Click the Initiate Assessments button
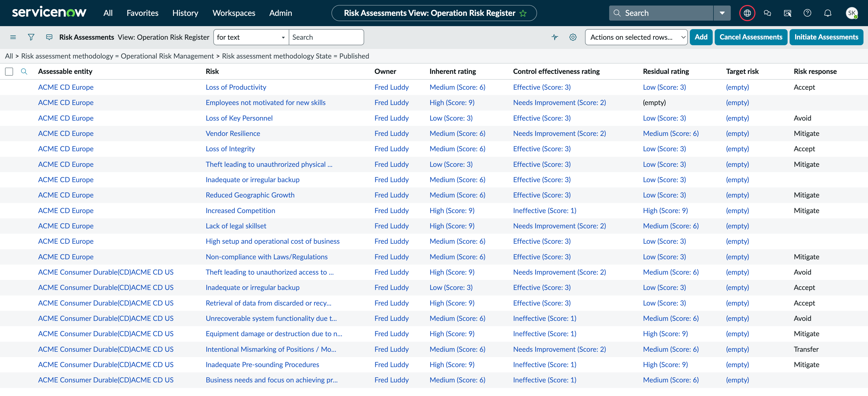The width and height of the screenshot is (868, 396). point(826,37)
